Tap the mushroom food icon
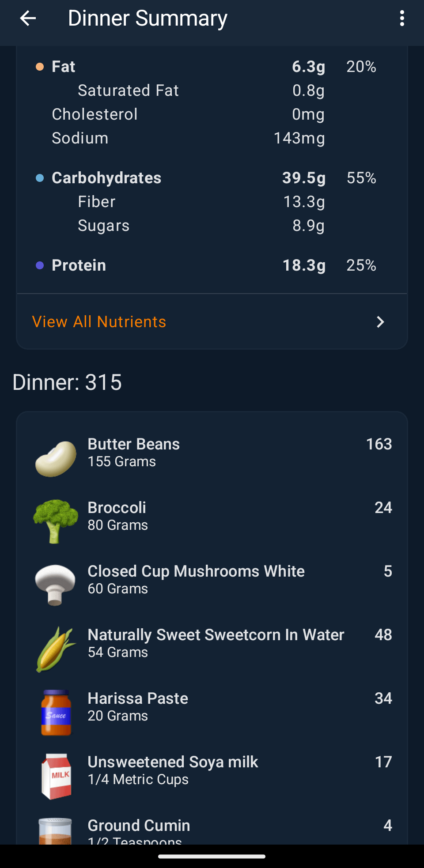Image resolution: width=424 pixels, height=868 pixels. click(56, 585)
